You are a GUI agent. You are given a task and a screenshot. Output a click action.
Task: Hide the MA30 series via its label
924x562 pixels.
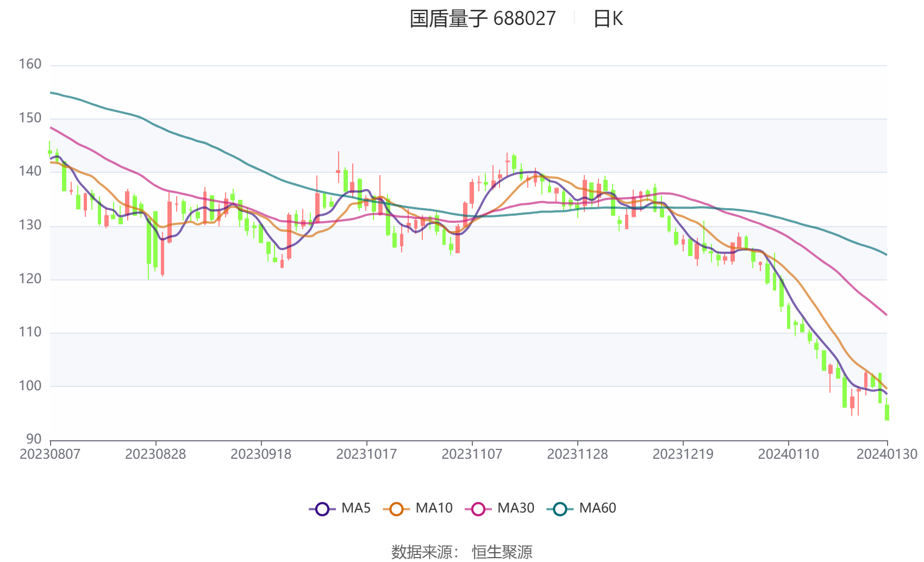coord(516,508)
